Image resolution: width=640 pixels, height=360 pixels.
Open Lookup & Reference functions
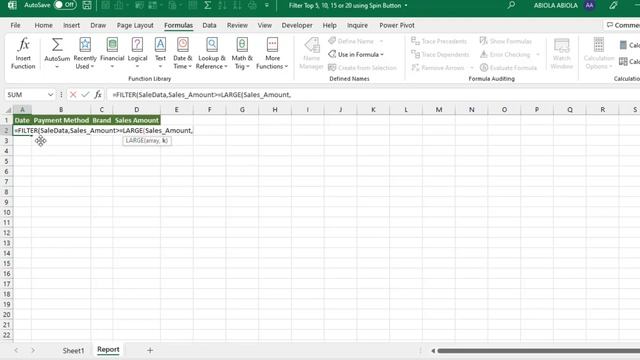pos(211,53)
